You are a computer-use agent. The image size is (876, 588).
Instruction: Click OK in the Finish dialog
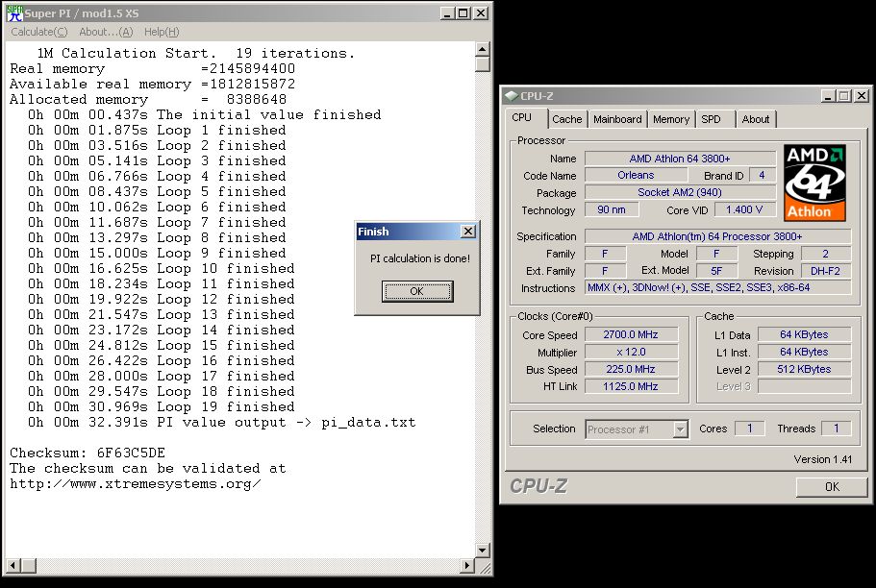416,291
